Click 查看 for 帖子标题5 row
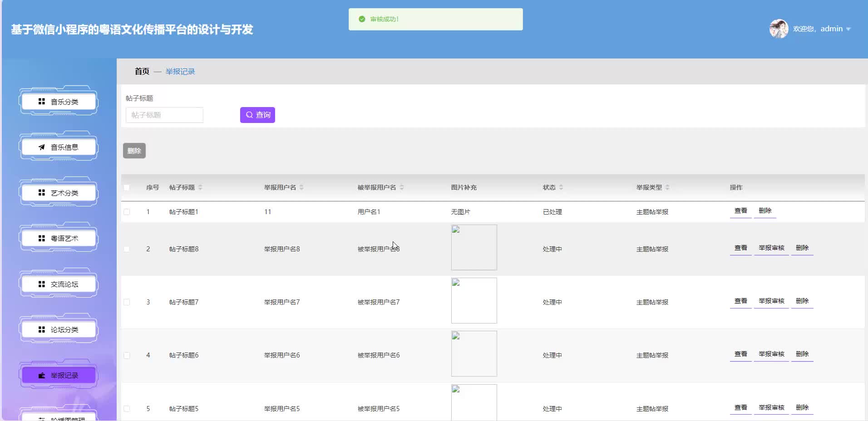This screenshot has height=421, width=868. [x=741, y=408]
